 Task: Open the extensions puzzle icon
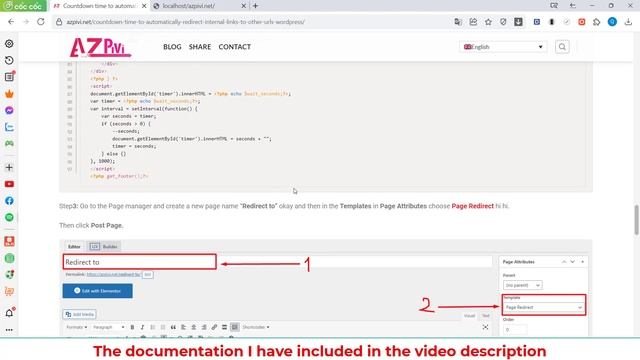[597, 22]
